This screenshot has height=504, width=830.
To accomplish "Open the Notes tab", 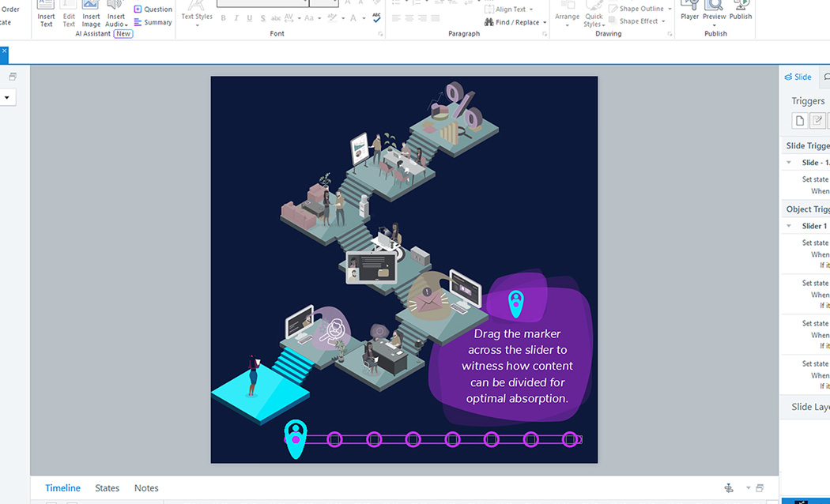I will click(x=146, y=488).
